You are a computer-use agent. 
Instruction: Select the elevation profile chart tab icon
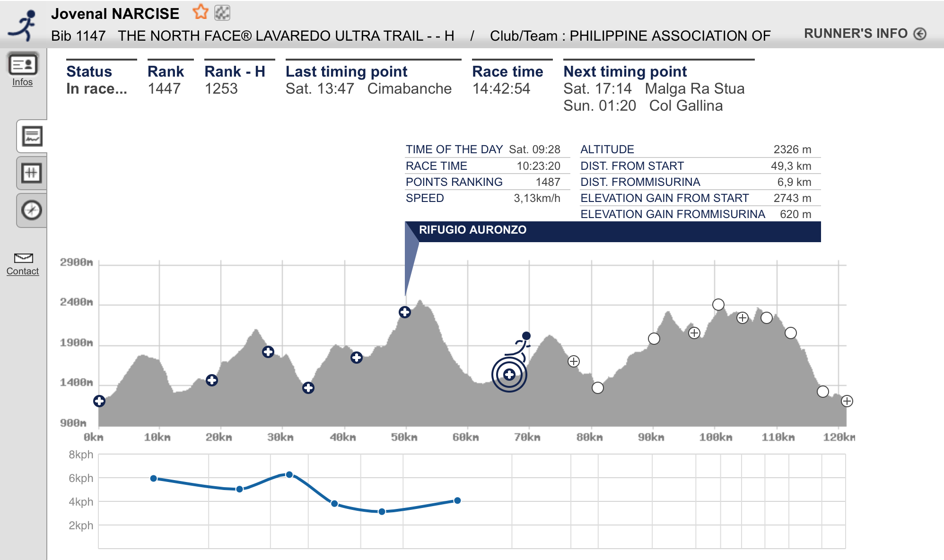32,136
